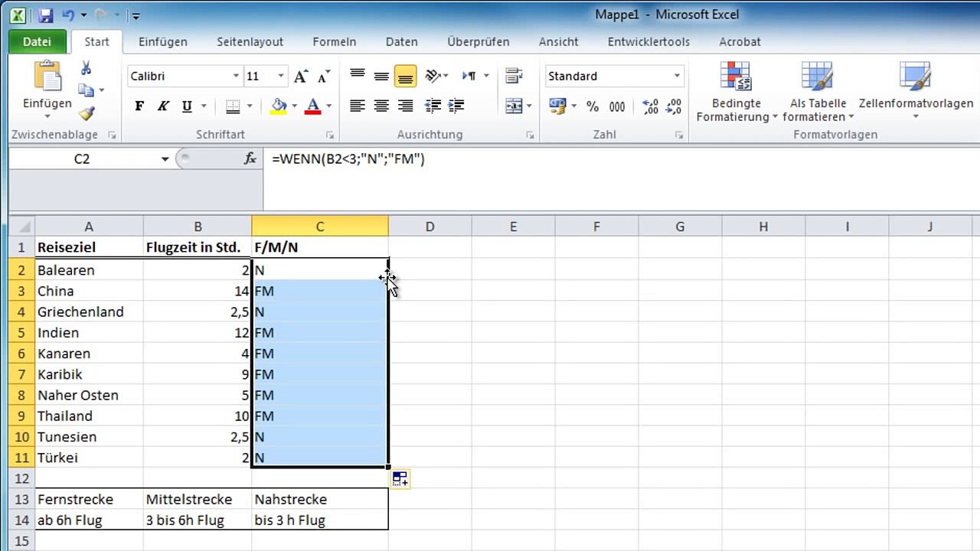This screenshot has height=551, width=980.
Task: Increase font size with the large A icon
Action: [301, 76]
